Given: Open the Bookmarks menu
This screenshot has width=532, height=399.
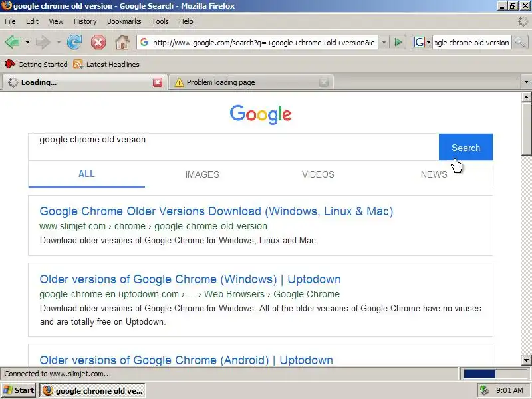Looking at the screenshot, I should pos(124,21).
